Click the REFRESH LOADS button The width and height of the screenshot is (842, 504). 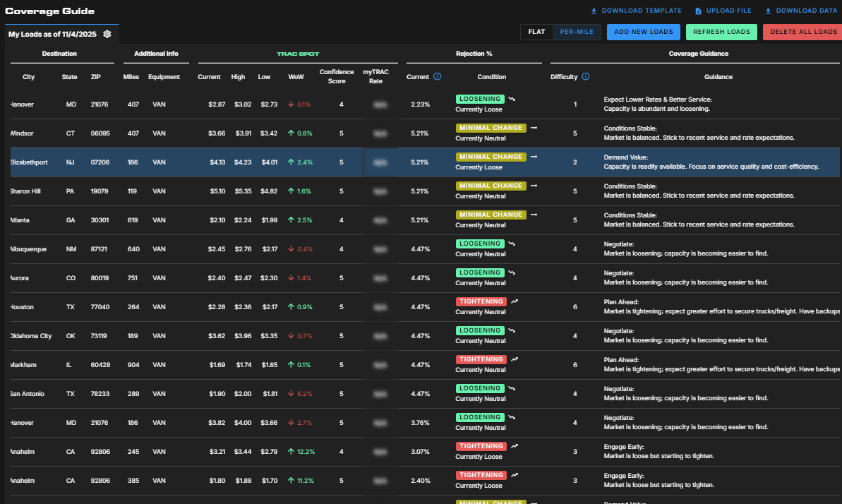pos(721,32)
